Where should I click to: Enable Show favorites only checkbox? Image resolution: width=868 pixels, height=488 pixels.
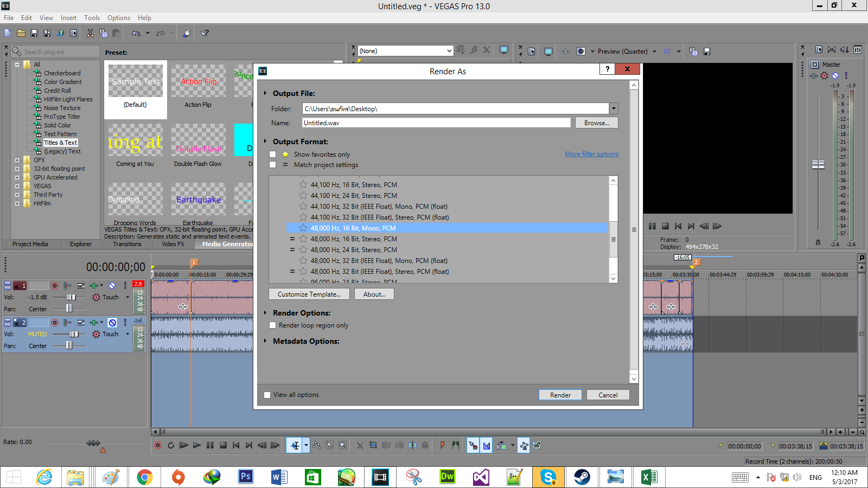pyautogui.click(x=272, y=155)
